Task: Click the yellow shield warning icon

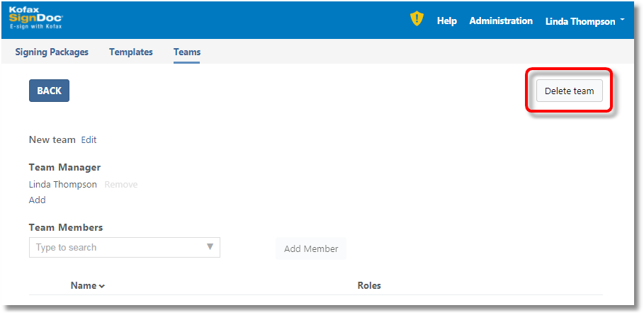Action: pyautogui.click(x=417, y=20)
